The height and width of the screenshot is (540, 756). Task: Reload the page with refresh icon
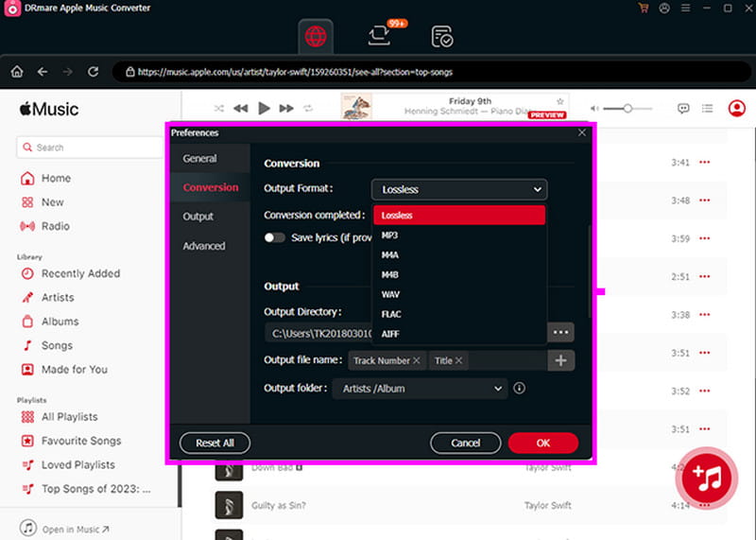[x=93, y=72]
